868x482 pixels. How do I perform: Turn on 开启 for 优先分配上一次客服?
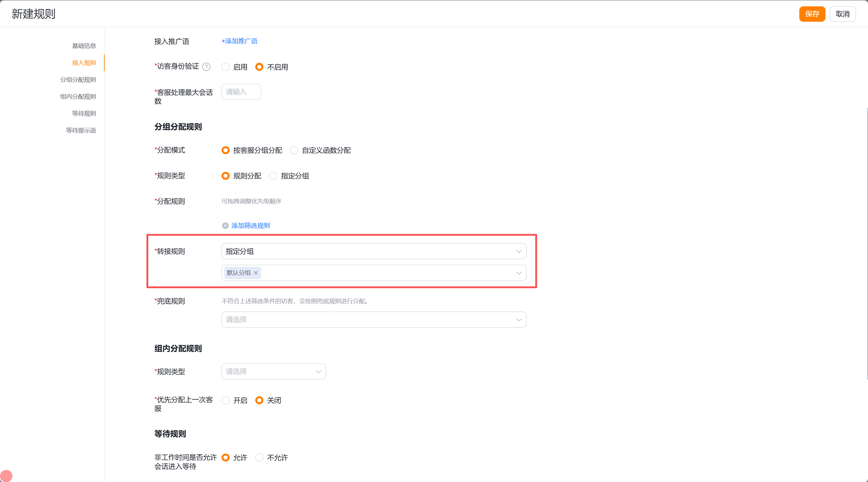225,400
